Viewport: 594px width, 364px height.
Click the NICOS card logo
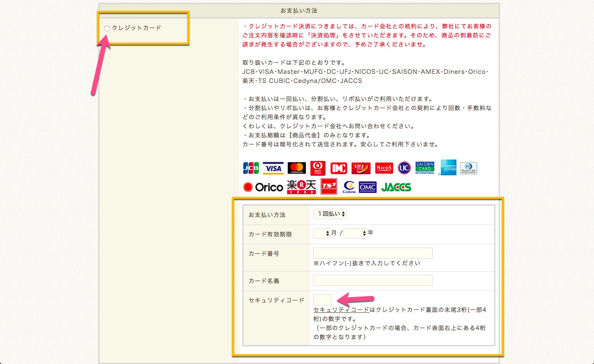pyautogui.click(x=384, y=168)
